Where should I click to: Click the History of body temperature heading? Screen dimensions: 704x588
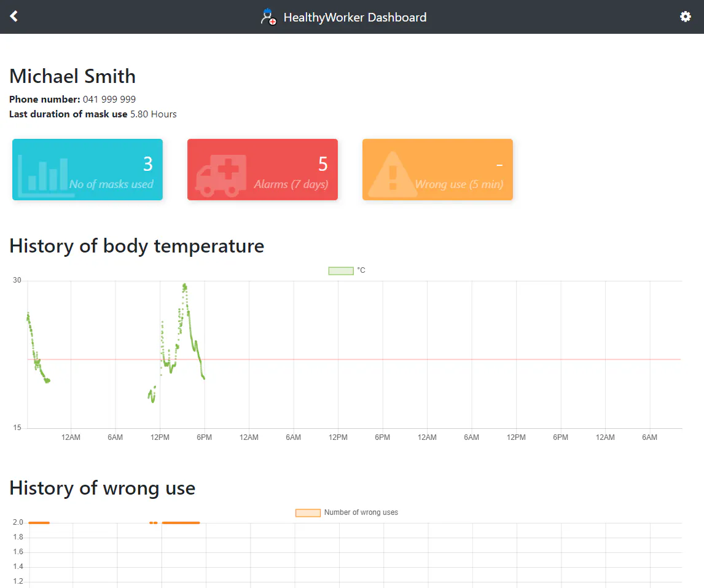(x=136, y=246)
